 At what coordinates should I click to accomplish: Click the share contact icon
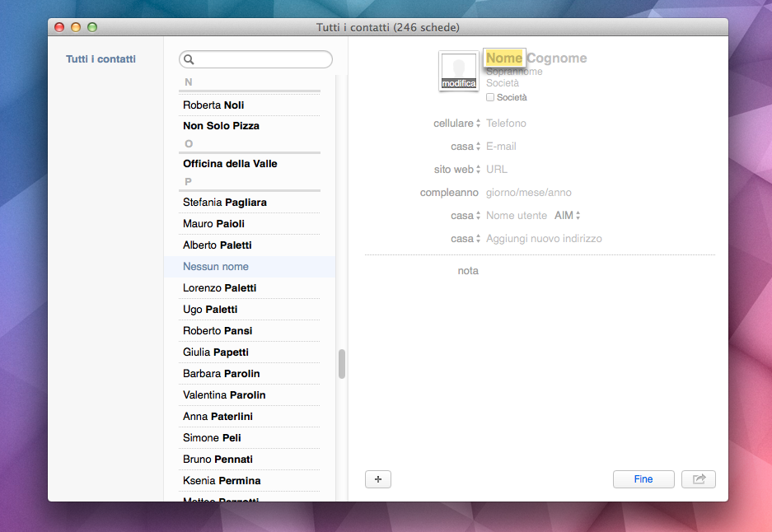699,479
